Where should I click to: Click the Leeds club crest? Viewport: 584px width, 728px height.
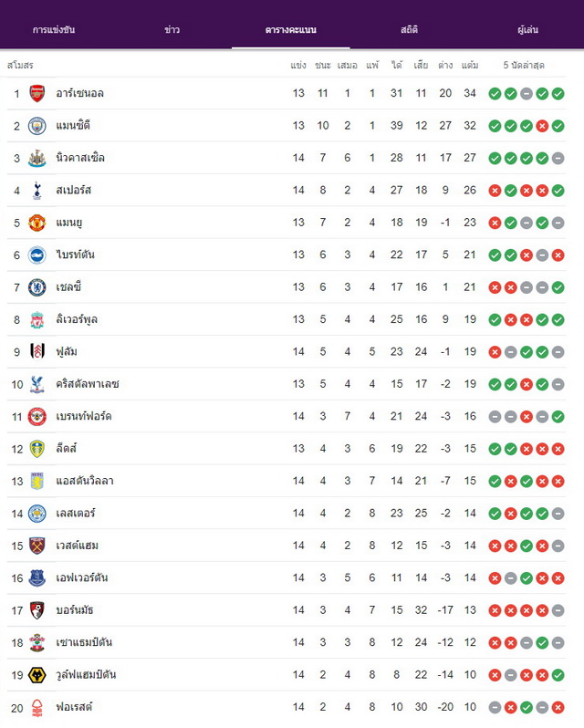[x=37, y=449]
